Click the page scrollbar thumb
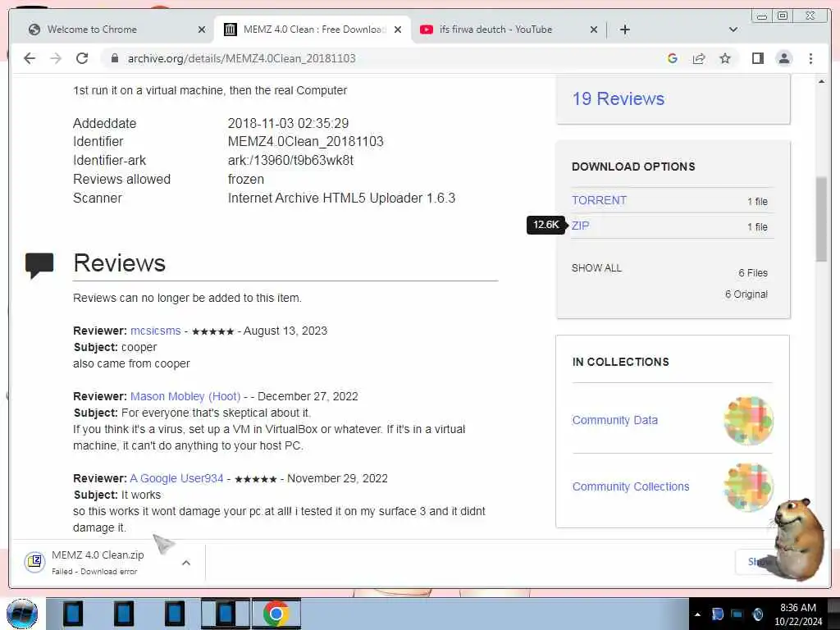 821,218
